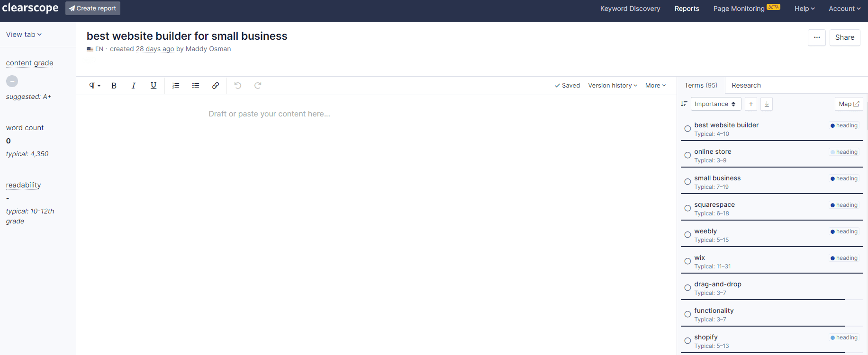Select the circle next to small business
This screenshot has height=355, width=868.
pos(687,182)
